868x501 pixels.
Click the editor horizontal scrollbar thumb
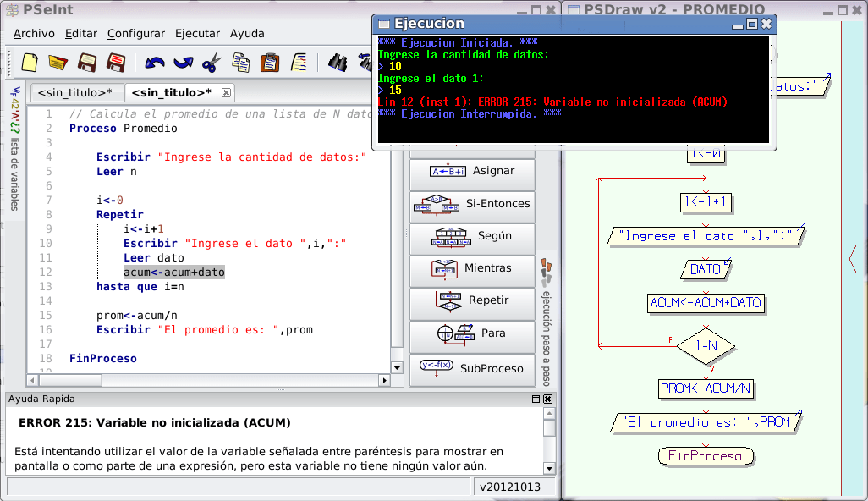pos(70,380)
